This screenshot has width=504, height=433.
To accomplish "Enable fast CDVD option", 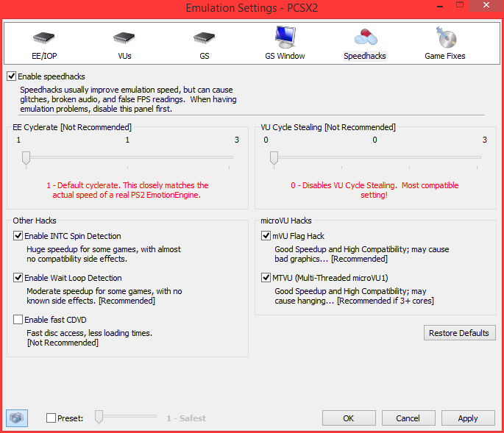I will pos(18,320).
